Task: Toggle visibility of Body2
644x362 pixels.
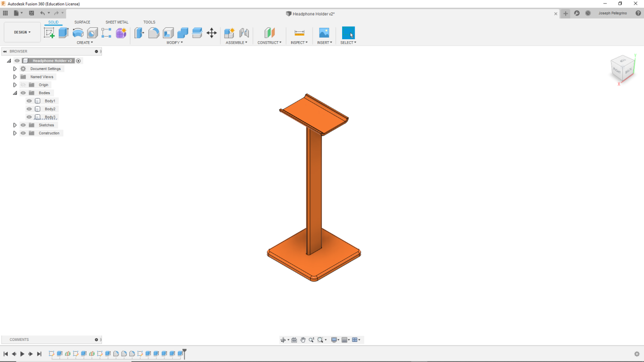Action: (x=29, y=109)
